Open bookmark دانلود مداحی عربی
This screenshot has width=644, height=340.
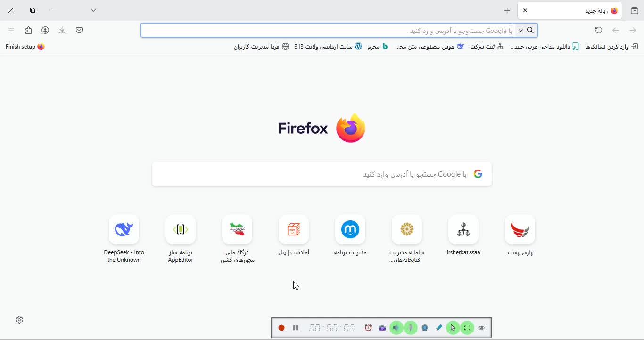click(545, 47)
